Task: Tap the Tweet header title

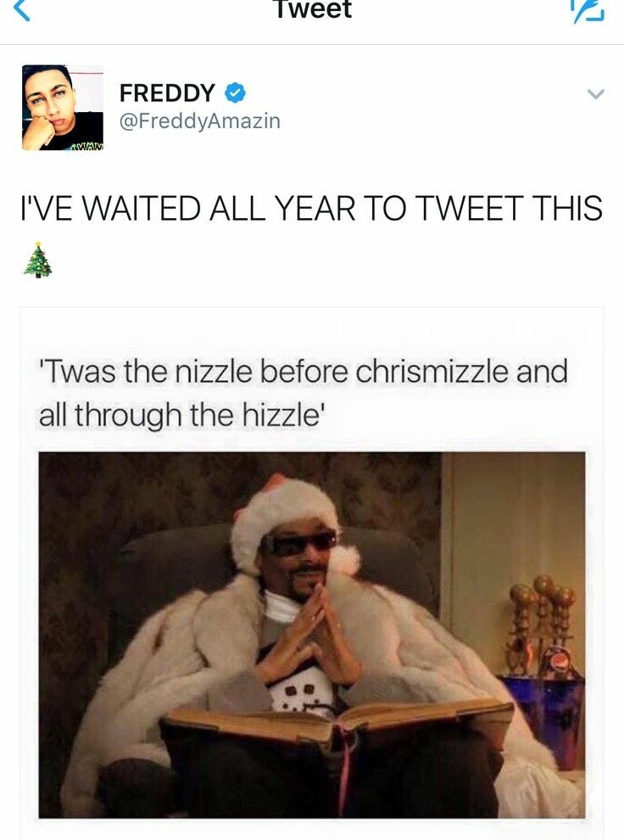Action: coord(313,9)
